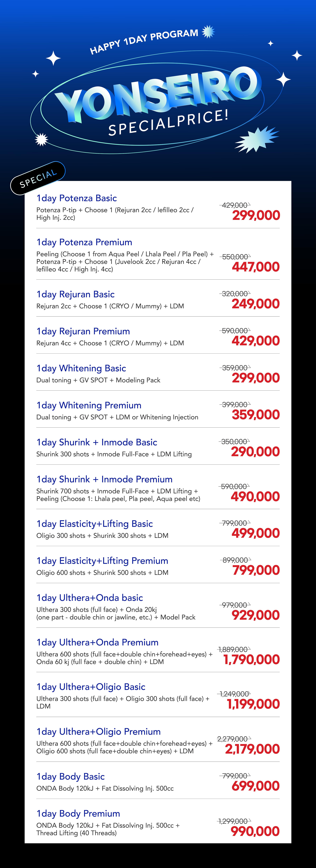Image resolution: width=316 pixels, height=868 pixels.
Task: Click the 359,000 Whitening Premium price
Action: click(x=256, y=415)
